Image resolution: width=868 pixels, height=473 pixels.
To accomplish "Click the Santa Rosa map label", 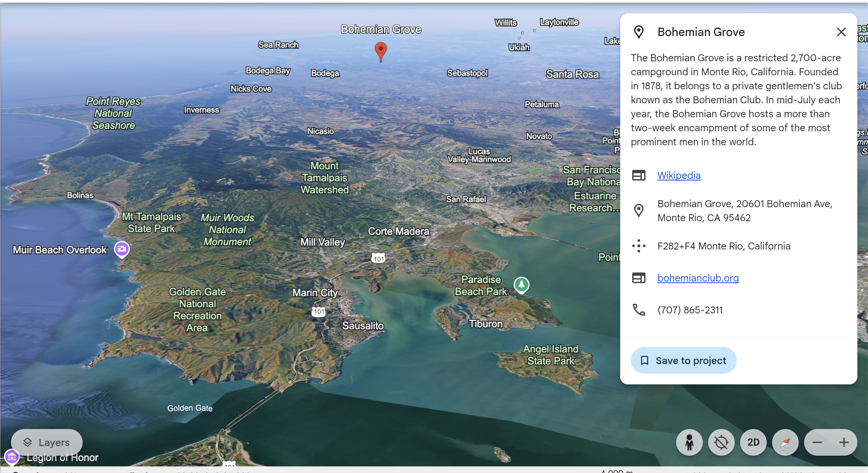I will coord(572,74).
